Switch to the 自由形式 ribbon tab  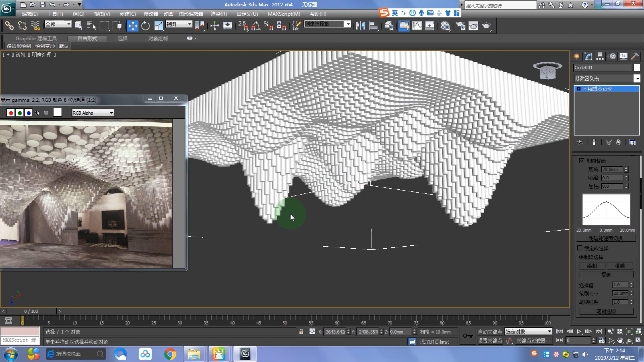click(87, 38)
